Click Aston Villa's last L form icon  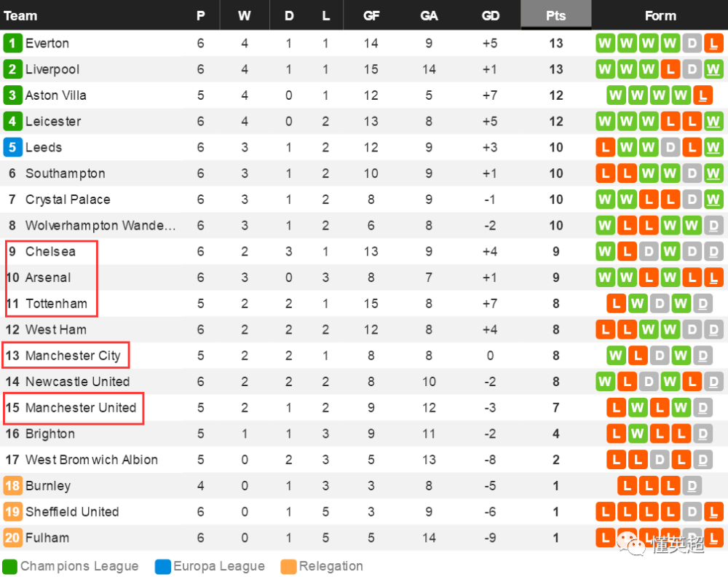pyautogui.click(x=703, y=95)
